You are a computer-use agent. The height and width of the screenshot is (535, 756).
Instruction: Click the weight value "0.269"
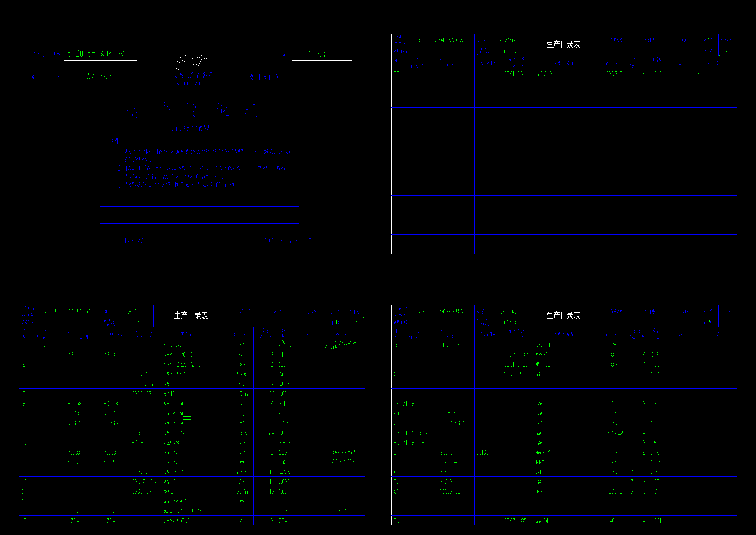(285, 472)
